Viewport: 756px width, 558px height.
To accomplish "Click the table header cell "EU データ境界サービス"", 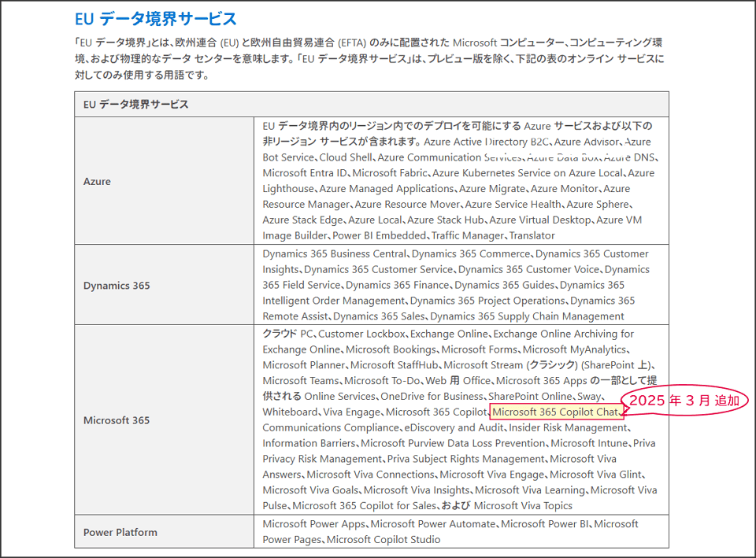I will (x=371, y=104).
